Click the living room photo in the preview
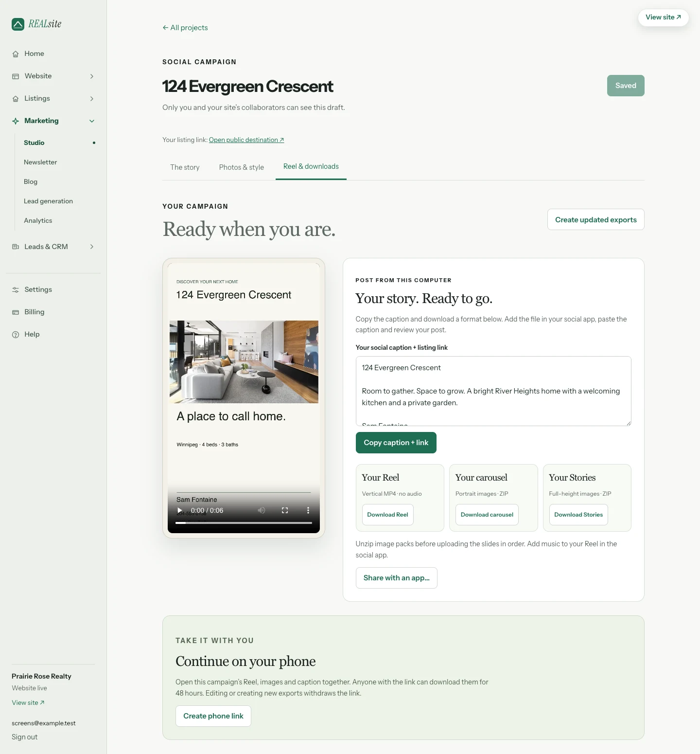 pos(244,362)
